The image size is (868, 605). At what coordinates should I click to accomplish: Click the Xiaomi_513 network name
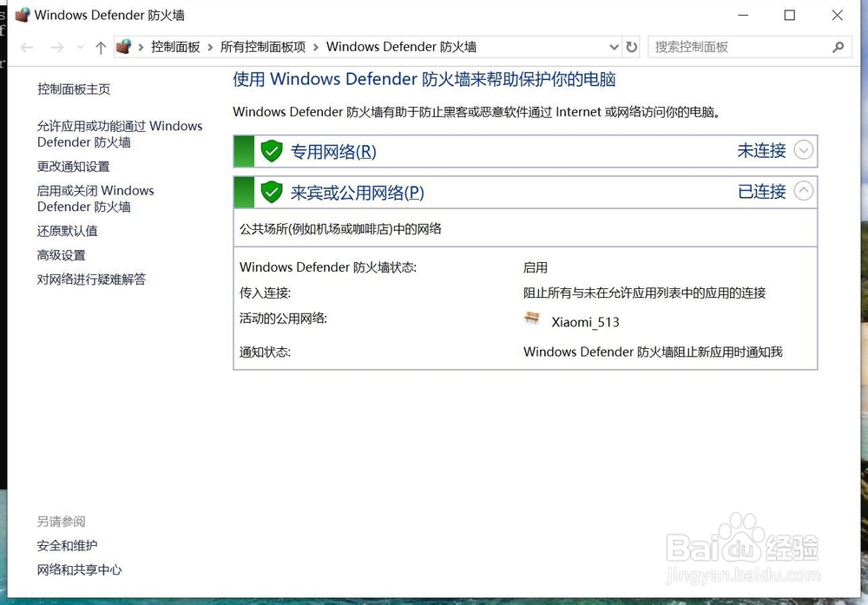pyautogui.click(x=585, y=322)
